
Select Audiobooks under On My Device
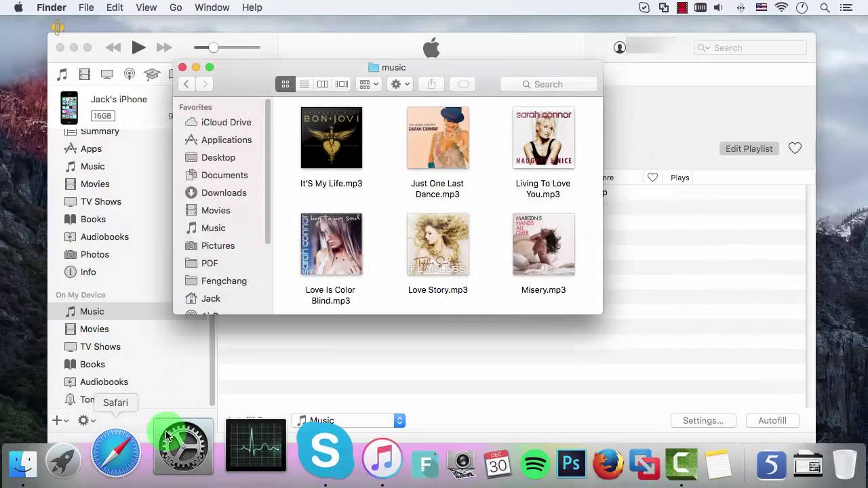point(104,382)
